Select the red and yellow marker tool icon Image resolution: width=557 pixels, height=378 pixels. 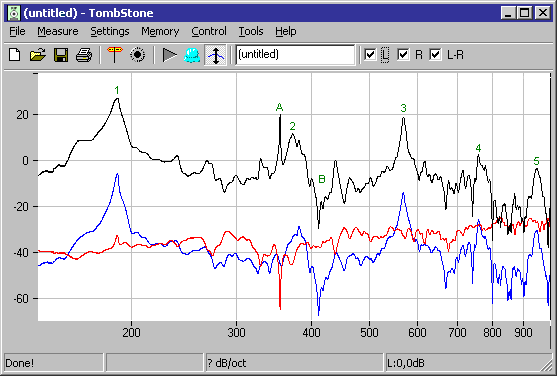(x=114, y=55)
